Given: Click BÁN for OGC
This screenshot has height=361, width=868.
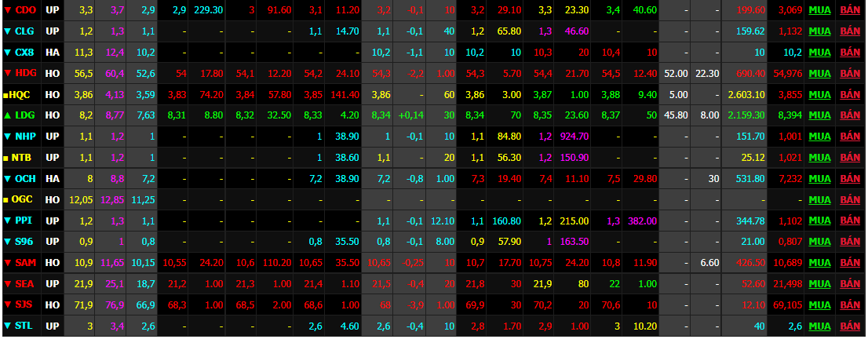Looking at the screenshot, I should (x=850, y=199).
